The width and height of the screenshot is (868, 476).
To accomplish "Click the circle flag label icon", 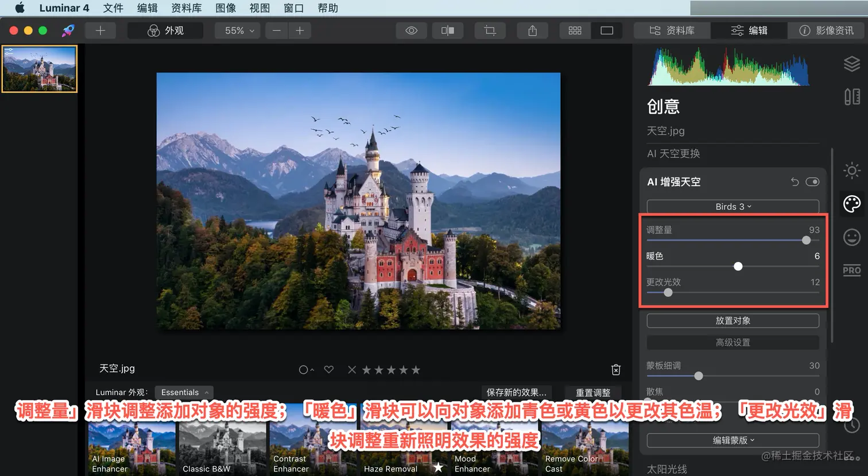I will pyautogui.click(x=304, y=370).
